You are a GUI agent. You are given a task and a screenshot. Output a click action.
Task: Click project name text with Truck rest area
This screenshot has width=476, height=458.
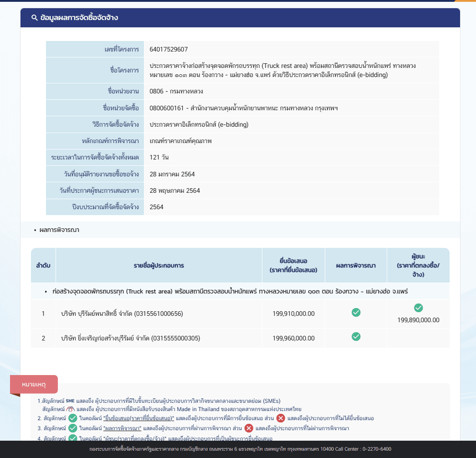[282, 70]
